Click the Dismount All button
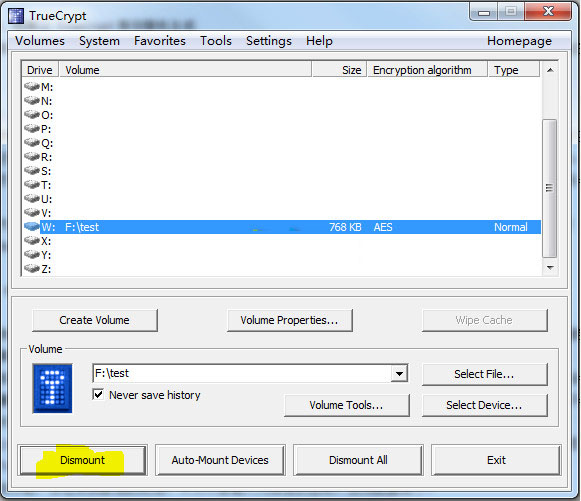 (x=358, y=460)
